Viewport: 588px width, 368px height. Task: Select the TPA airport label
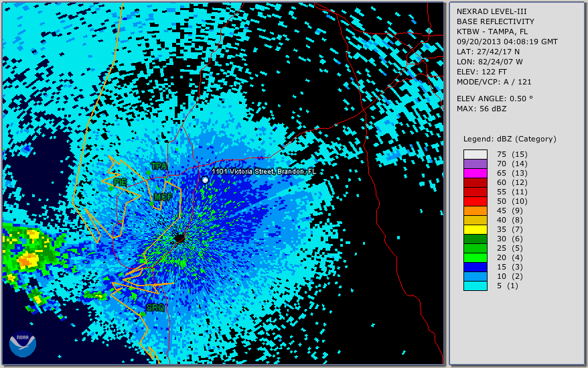tap(159, 166)
